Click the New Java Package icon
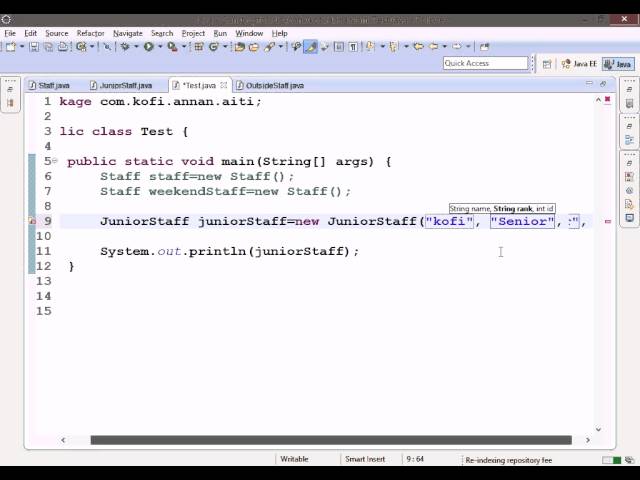This screenshot has height=480, width=640. [x=199, y=47]
